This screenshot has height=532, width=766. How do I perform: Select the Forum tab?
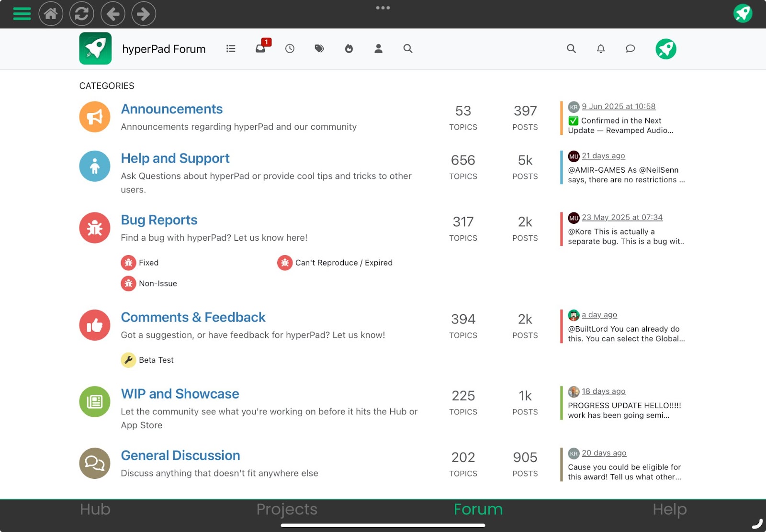[478, 509]
